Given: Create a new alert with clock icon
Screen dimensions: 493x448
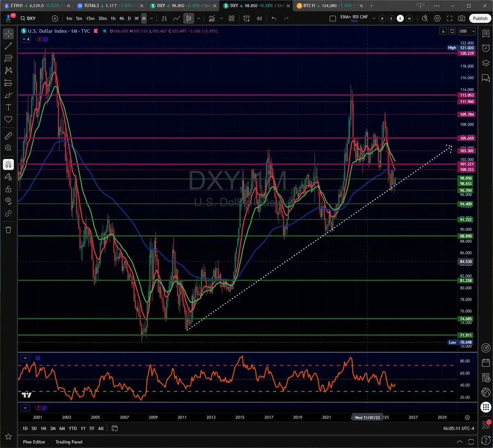Looking at the screenshot, I should coord(246,18).
